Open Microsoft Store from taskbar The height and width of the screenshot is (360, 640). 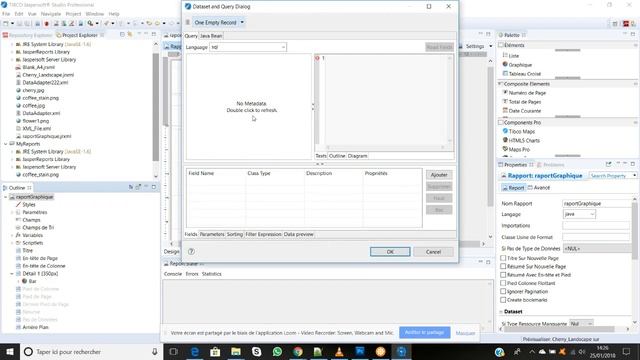tap(215, 352)
